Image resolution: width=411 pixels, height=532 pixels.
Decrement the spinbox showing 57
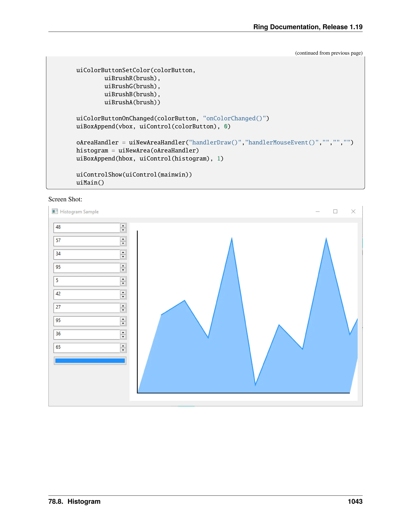tap(123, 243)
